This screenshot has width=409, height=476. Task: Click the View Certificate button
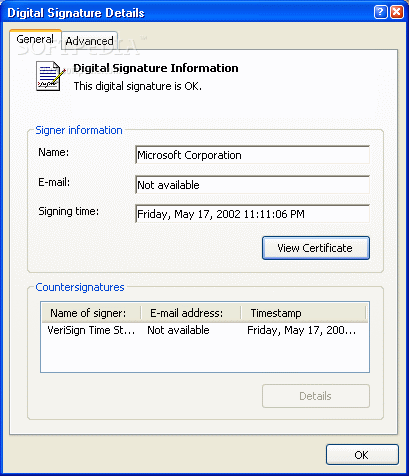coord(316,248)
